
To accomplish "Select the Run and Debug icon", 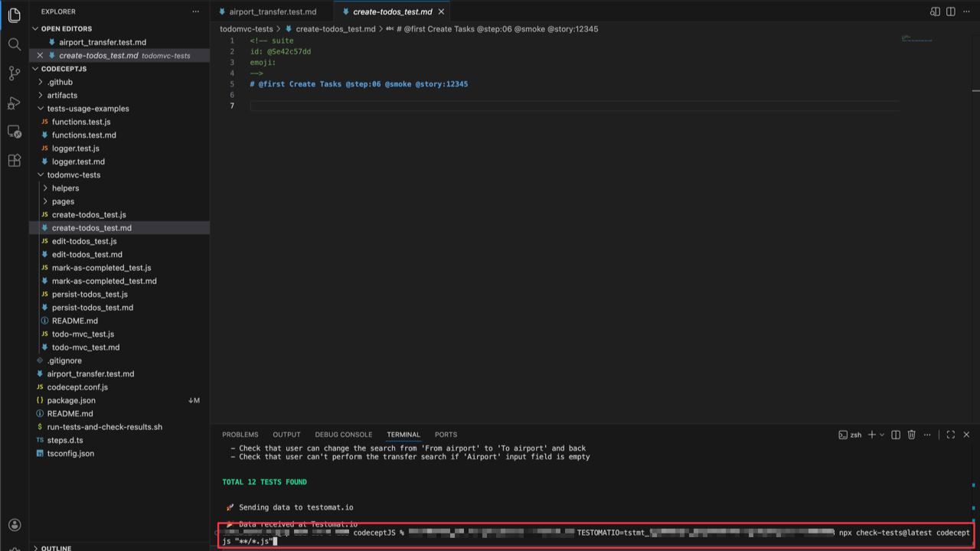I will coord(14,102).
